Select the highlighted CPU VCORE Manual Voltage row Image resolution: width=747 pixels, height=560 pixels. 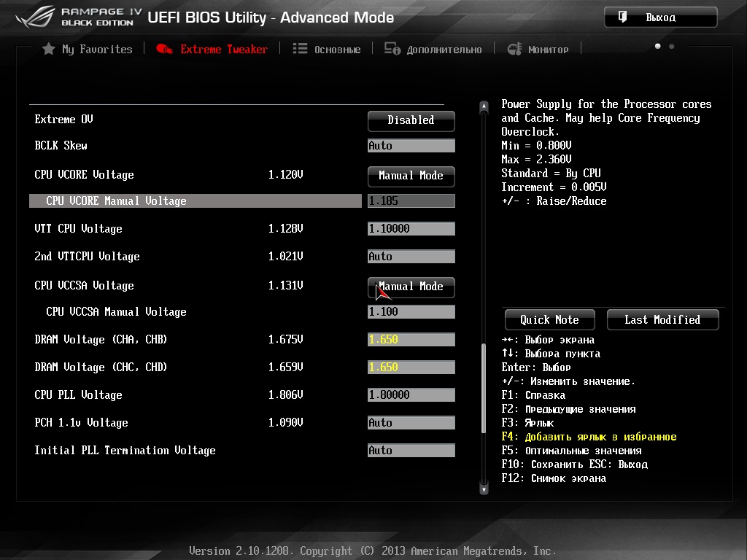point(196,201)
